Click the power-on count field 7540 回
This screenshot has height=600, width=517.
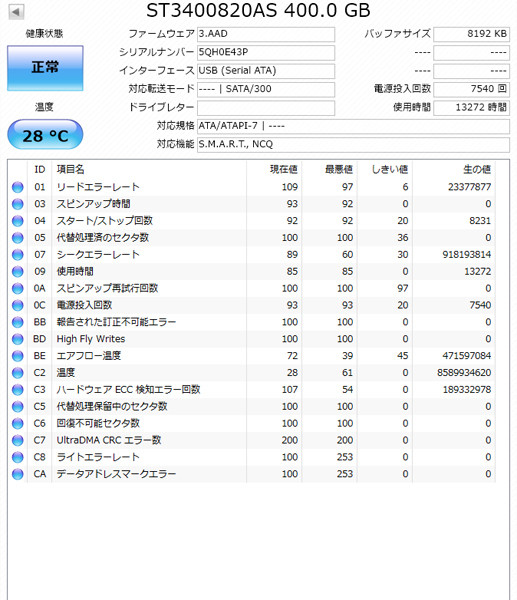click(x=471, y=89)
